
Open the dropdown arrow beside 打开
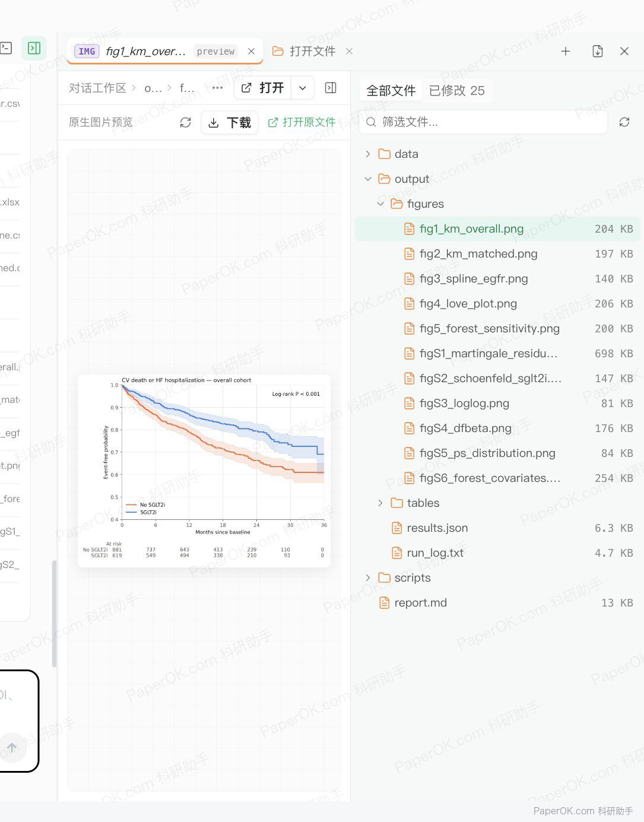coord(303,88)
